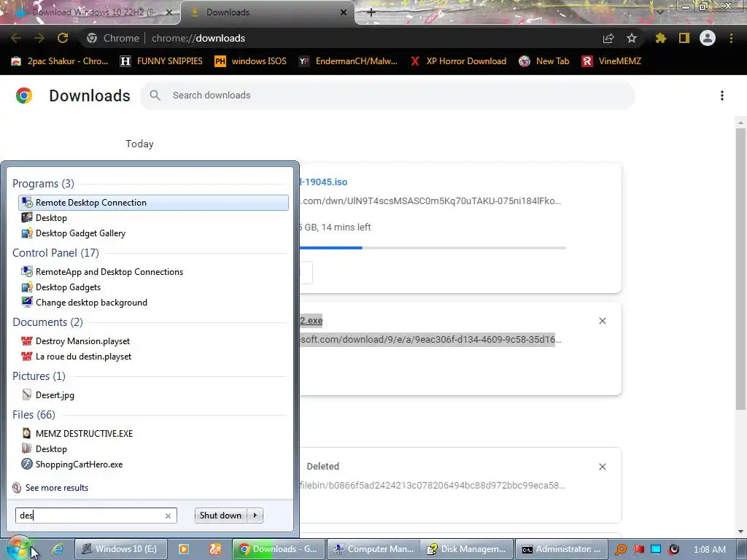Open Chrome main three-dot menu
Image resolution: width=747 pixels, height=560 pixels.
coord(731,38)
